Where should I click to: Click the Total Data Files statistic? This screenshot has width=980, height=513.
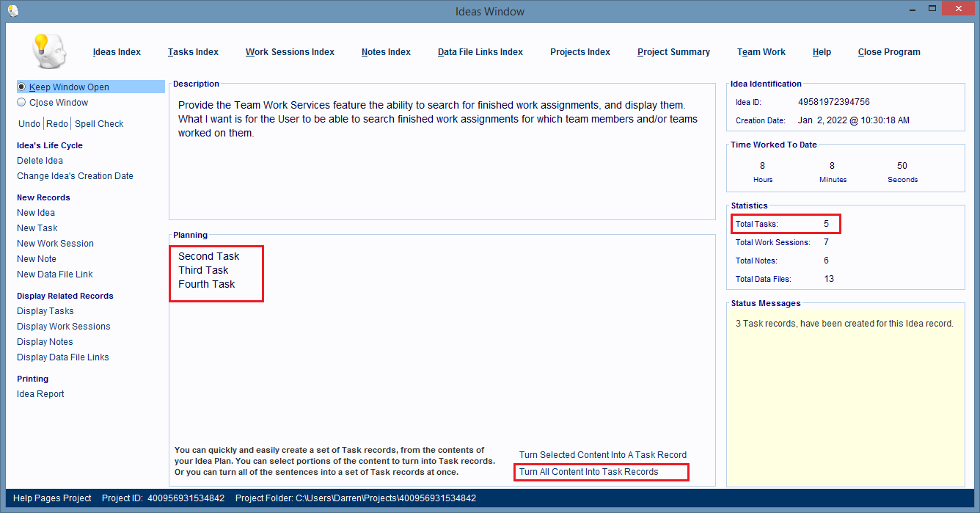point(785,279)
